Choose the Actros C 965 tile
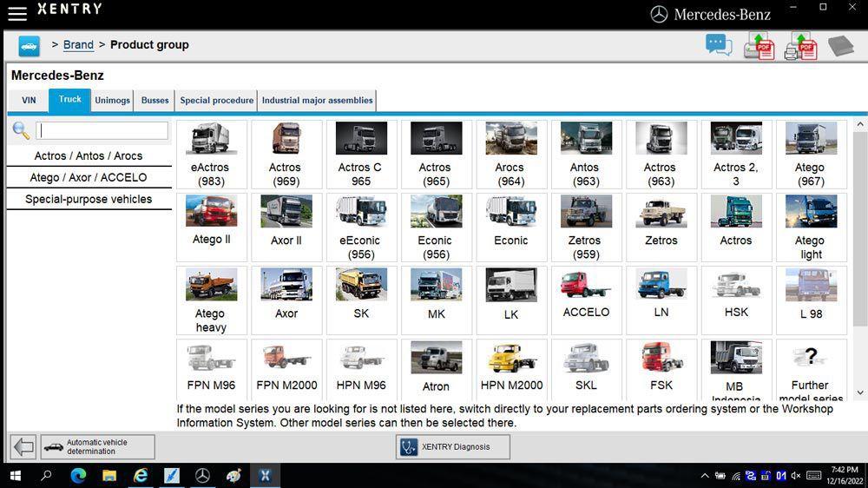 361,155
